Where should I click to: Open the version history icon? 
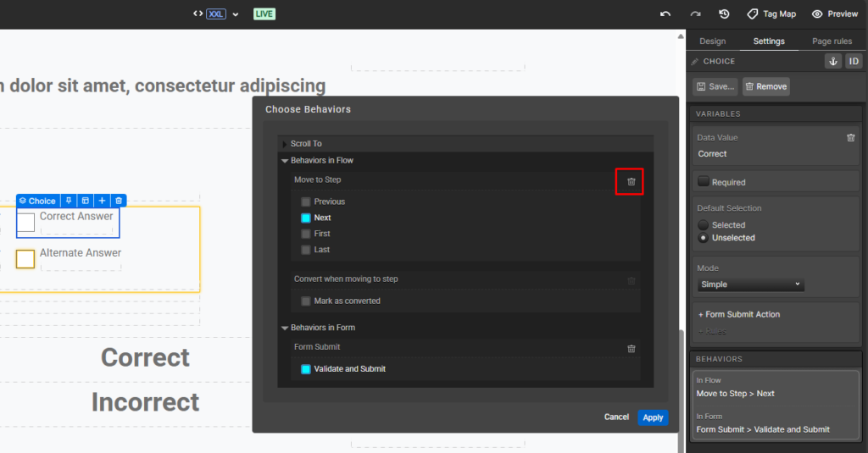[x=724, y=14]
